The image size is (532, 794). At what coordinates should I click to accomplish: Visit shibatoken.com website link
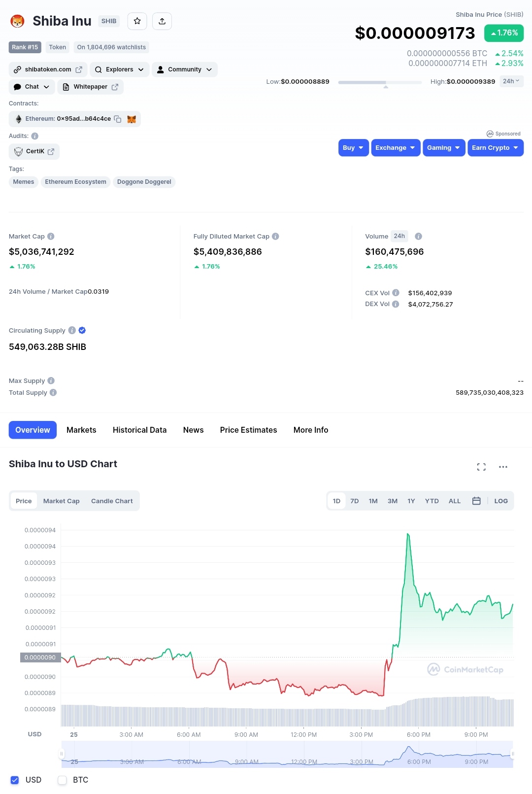pyautogui.click(x=48, y=69)
